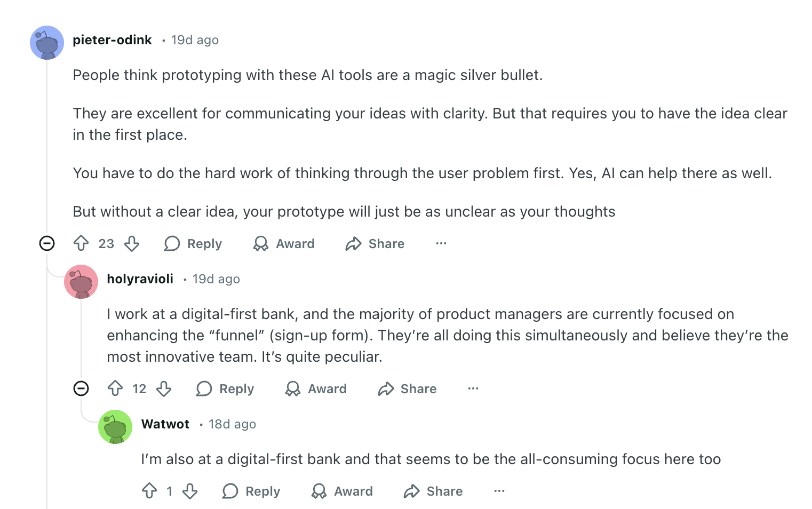Reply to Watwot's comment
The image size is (812, 509).
[x=251, y=491]
